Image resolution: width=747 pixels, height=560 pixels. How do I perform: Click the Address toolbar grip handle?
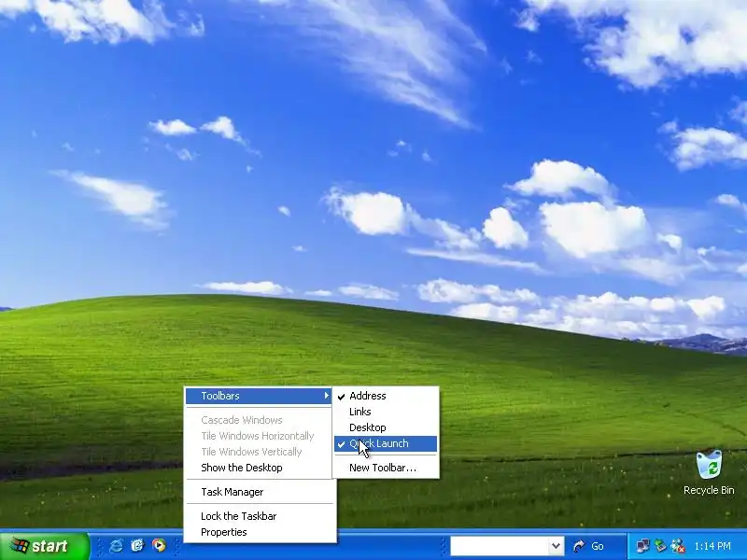coord(443,546)
